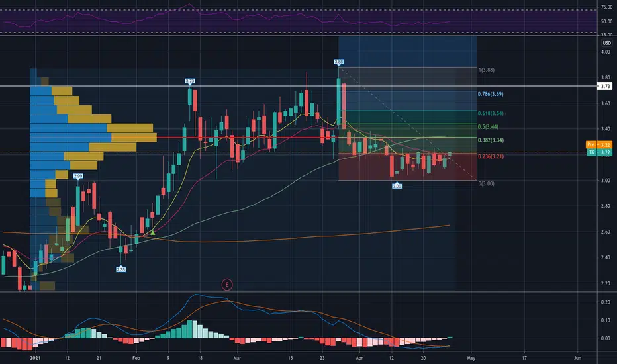Click the 0.618(3.54) Fibonacci level label

click(x=491, y=113)
